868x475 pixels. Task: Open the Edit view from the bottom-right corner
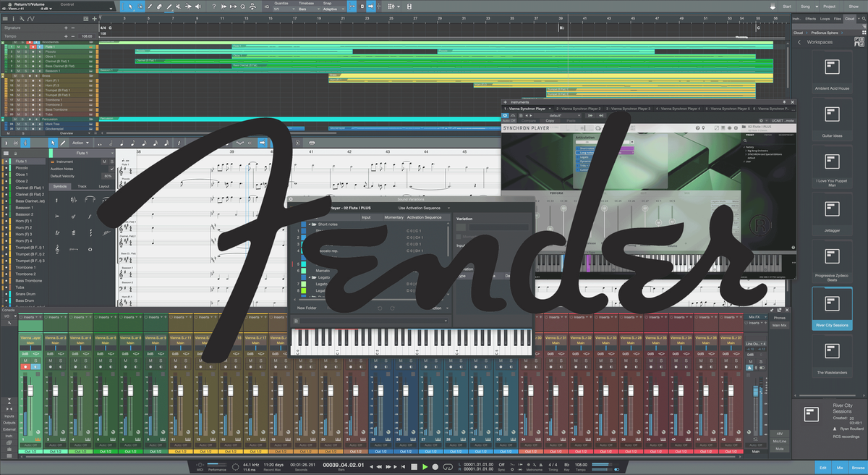pyautogui.click(x=823, y=468)
